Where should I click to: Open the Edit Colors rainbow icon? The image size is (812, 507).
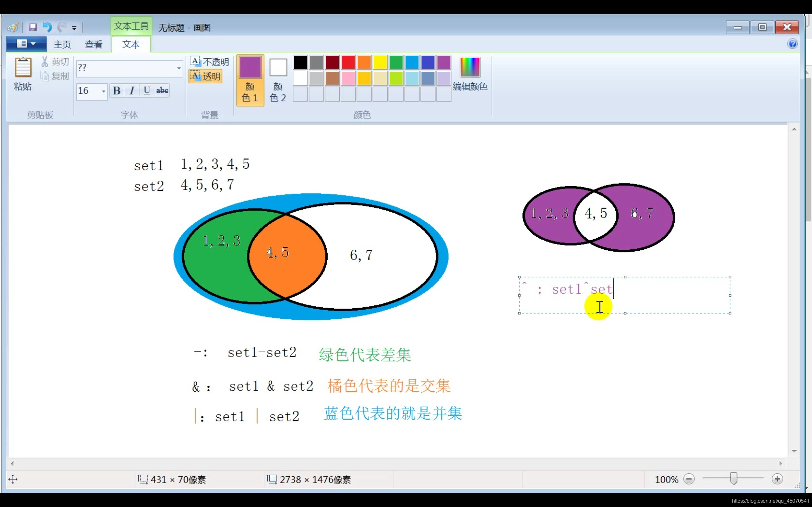(x=469, y=67)
